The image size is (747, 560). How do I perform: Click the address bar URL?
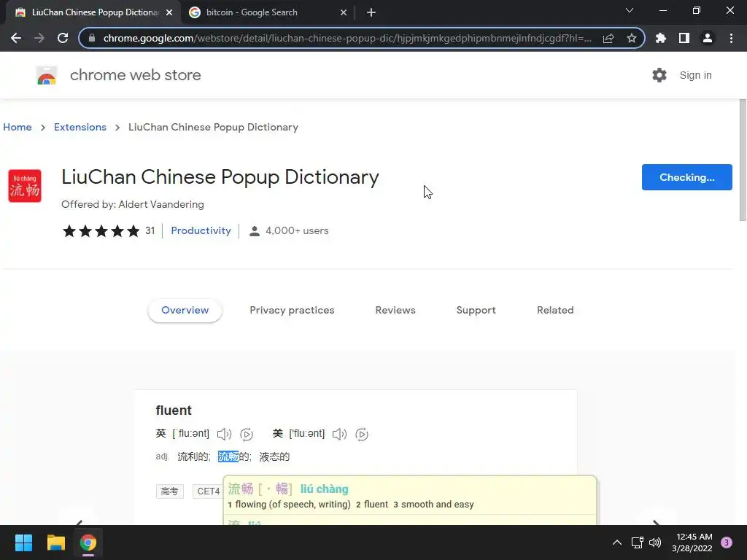click(347, 38)
